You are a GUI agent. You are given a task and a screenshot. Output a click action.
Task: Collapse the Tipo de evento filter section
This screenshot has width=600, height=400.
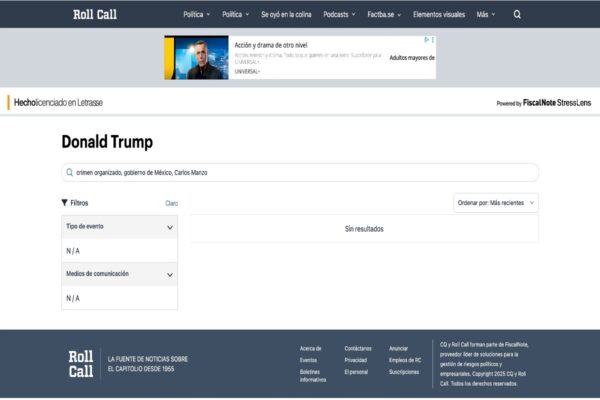pyautogui.click(x=119, y=227)
